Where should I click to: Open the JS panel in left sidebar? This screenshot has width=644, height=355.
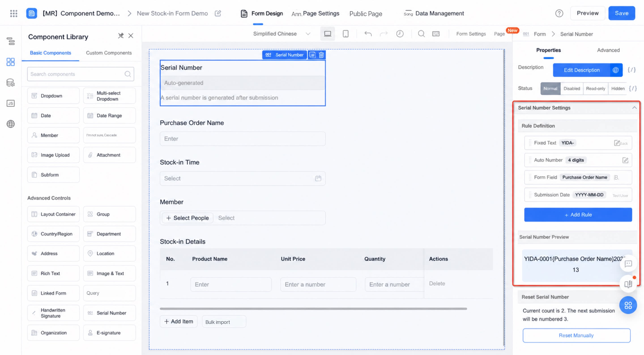pyautogui.click(x=11, y=103)
